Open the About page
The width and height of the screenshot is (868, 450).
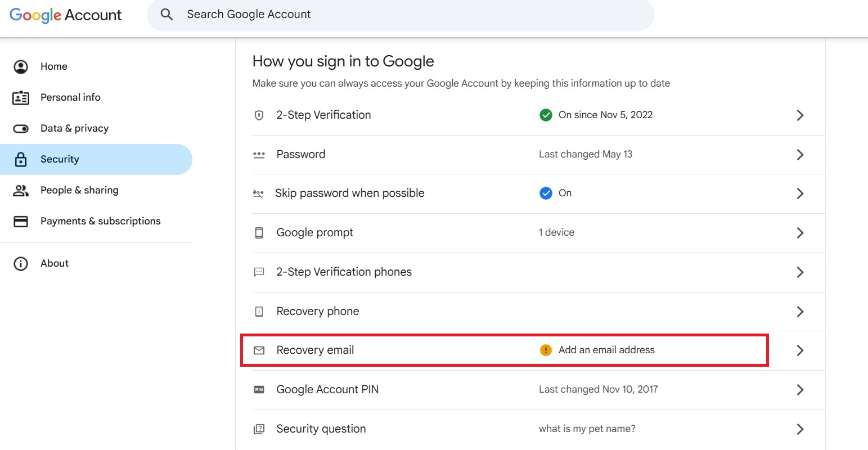[54, 263]
